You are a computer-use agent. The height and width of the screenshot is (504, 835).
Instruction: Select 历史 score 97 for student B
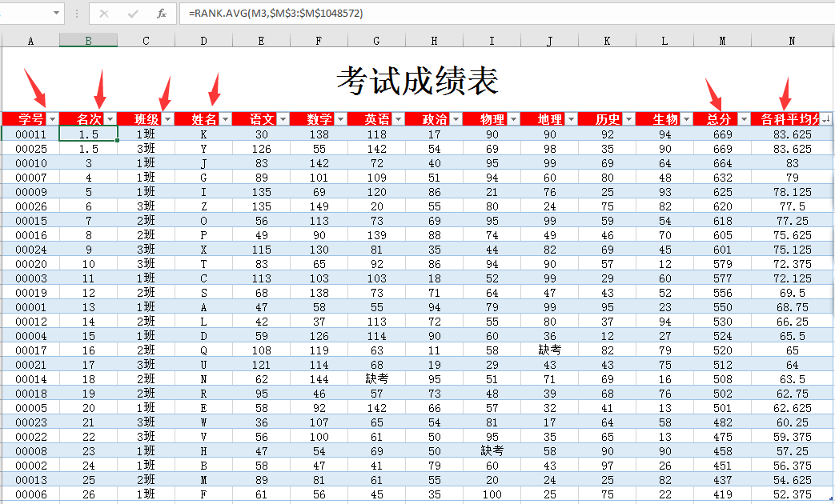(x=607, y=465)
